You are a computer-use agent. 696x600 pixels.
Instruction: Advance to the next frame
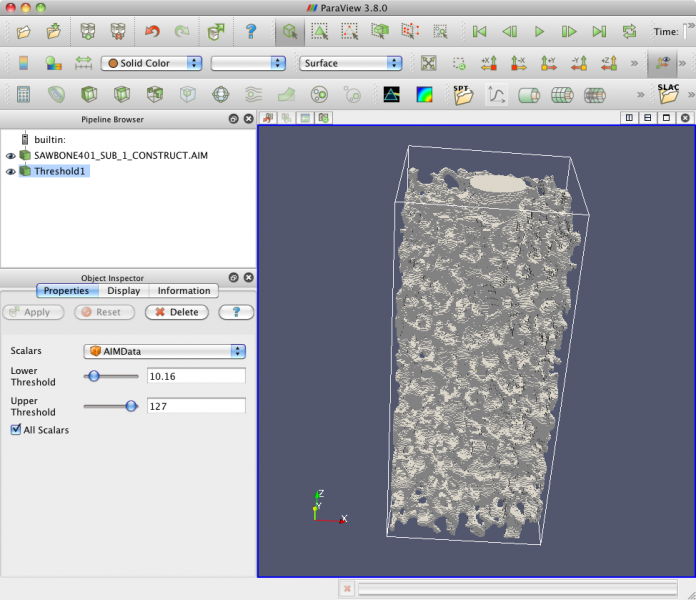pos(569,32)
